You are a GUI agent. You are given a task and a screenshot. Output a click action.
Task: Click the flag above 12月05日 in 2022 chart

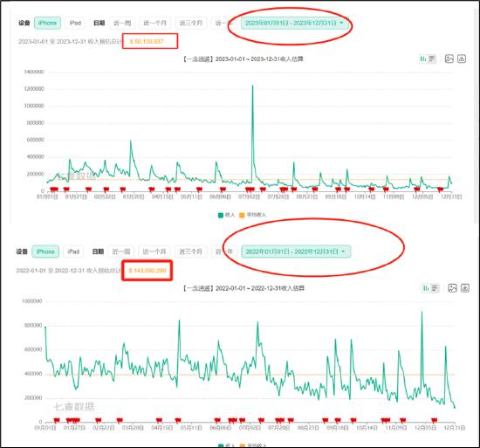click(x=434, y=420)
